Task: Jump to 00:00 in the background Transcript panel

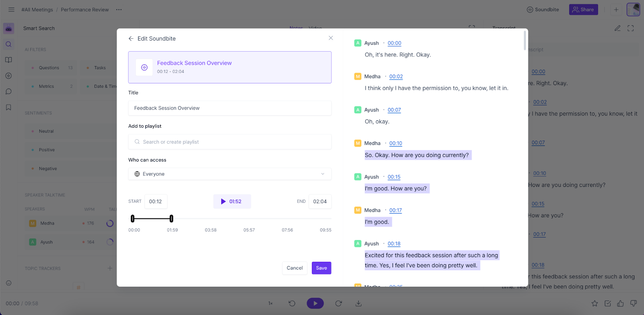Action: (x=538, y=72)
